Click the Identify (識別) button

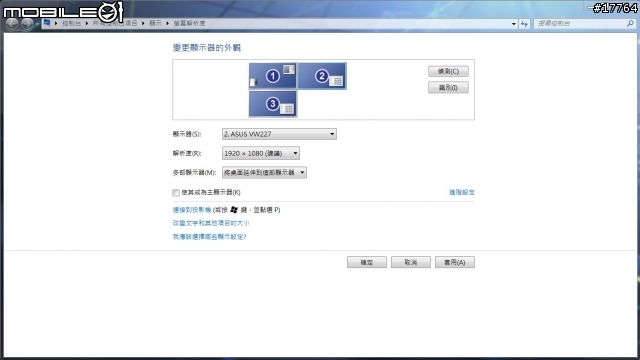pos(448,87)
